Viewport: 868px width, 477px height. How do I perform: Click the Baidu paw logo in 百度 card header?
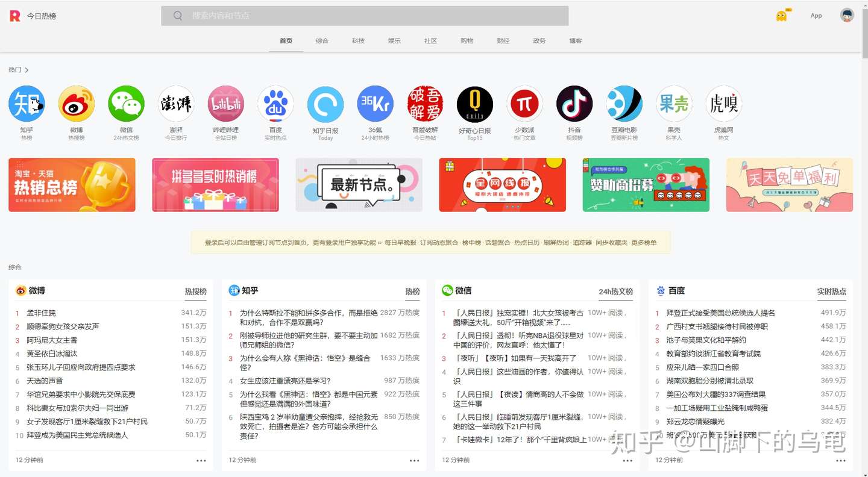coord(661,291)
